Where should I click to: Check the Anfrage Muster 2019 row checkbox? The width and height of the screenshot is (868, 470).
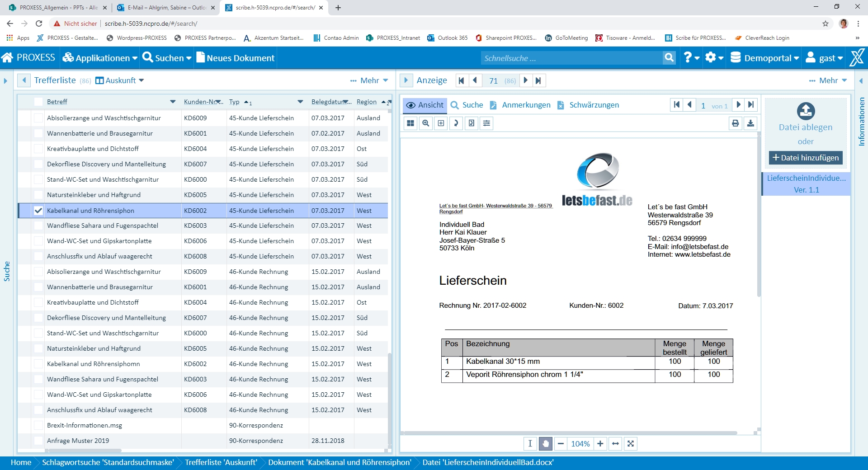click(38, 441)
